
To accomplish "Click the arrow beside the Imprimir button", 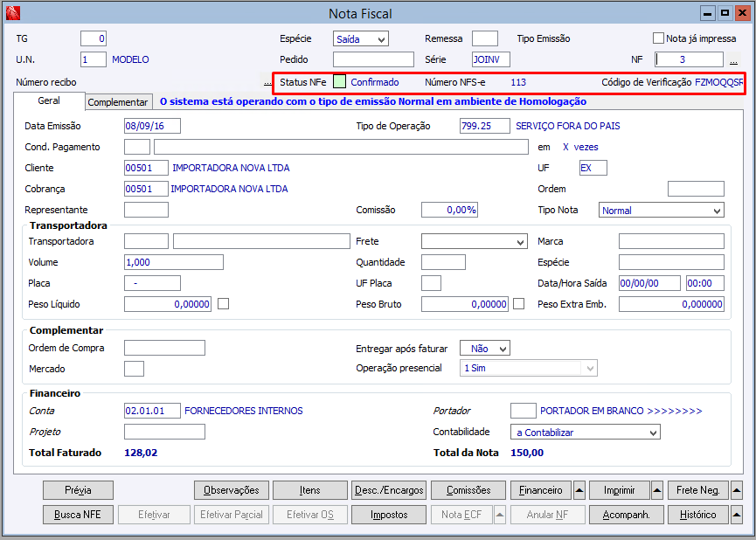I will click(656, 490).
